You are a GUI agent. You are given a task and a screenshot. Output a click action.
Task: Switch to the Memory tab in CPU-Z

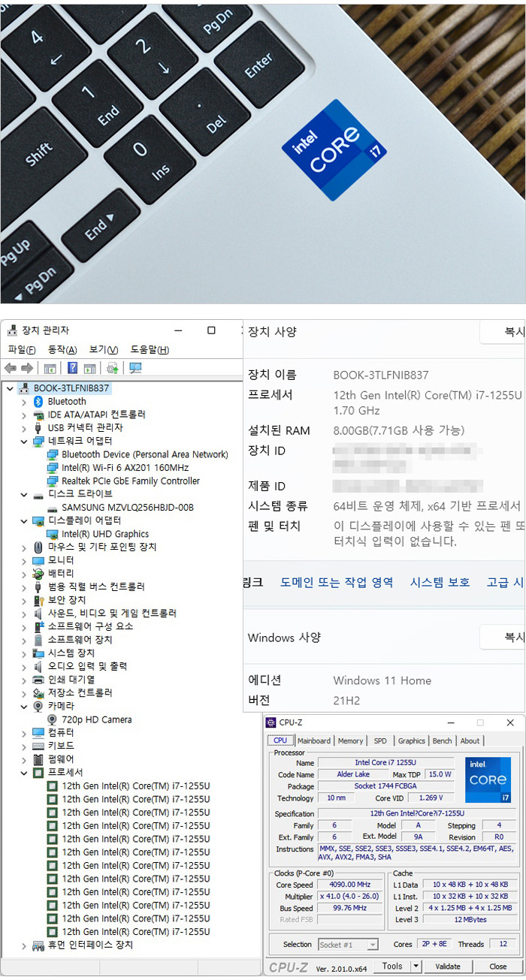pyautogui.click(x=350, y=740)
